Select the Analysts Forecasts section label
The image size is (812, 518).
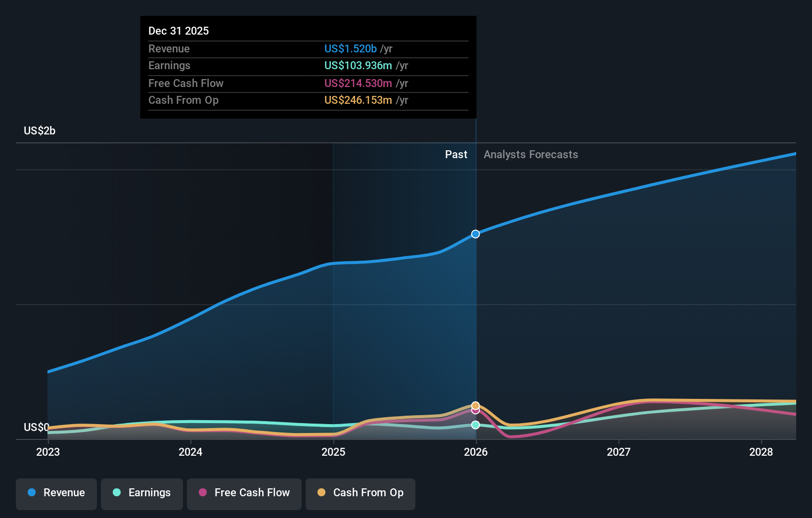(531, 154)
